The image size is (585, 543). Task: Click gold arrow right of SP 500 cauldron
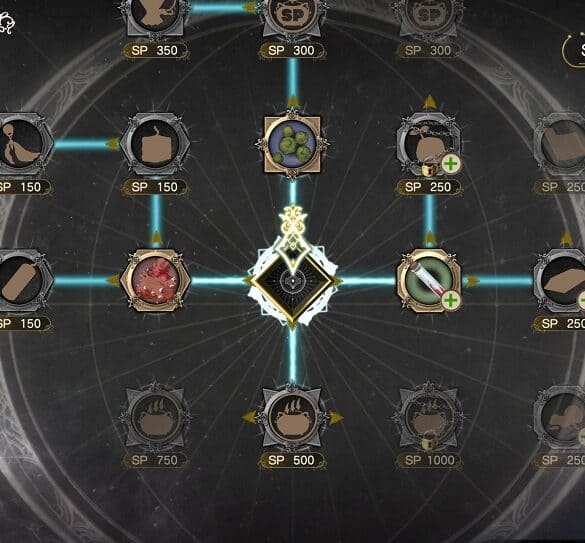pos(336,417)
